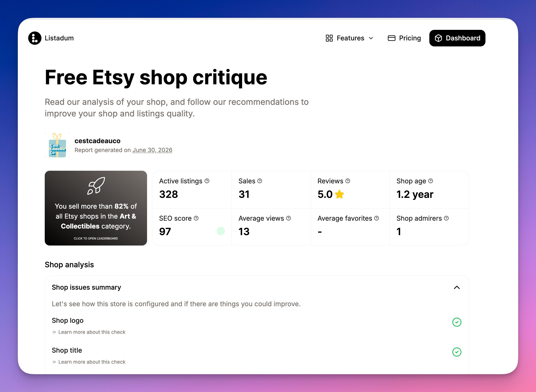Click the Shop age help icon

click(430, 181)
